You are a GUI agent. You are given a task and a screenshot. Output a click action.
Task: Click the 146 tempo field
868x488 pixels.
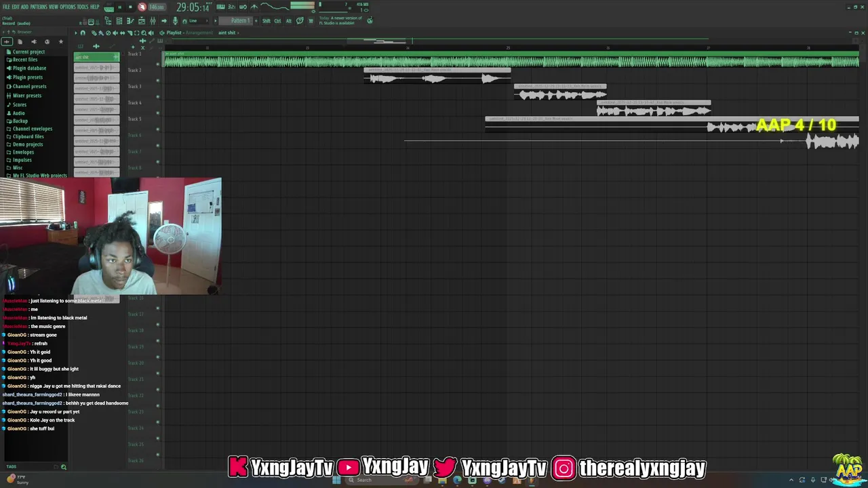point(156,7)
